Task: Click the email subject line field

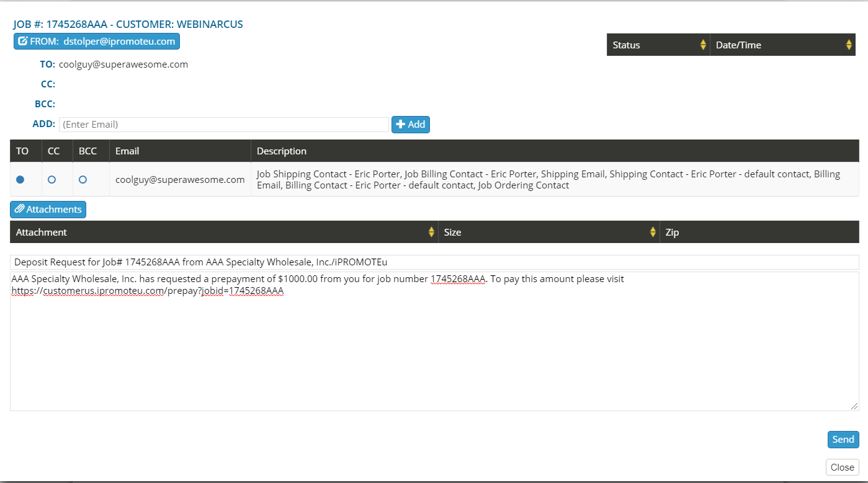Action: 434,262
